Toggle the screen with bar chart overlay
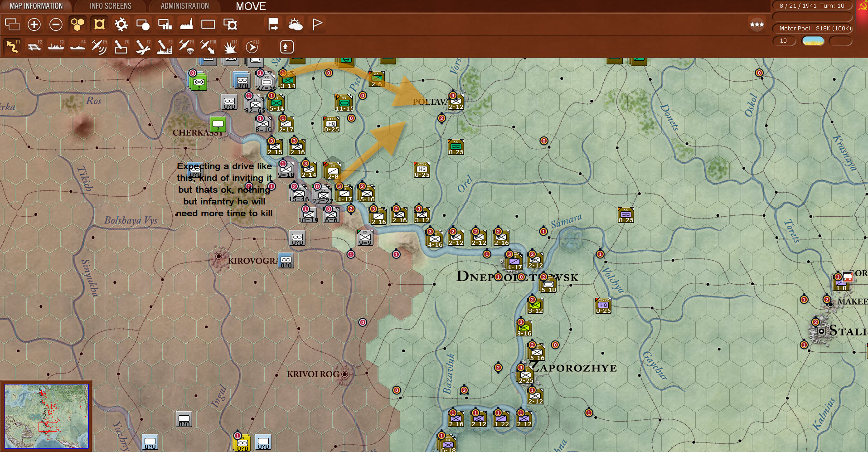Image resolution: width=868 pixels, height=452 pixels. [165, 24]
